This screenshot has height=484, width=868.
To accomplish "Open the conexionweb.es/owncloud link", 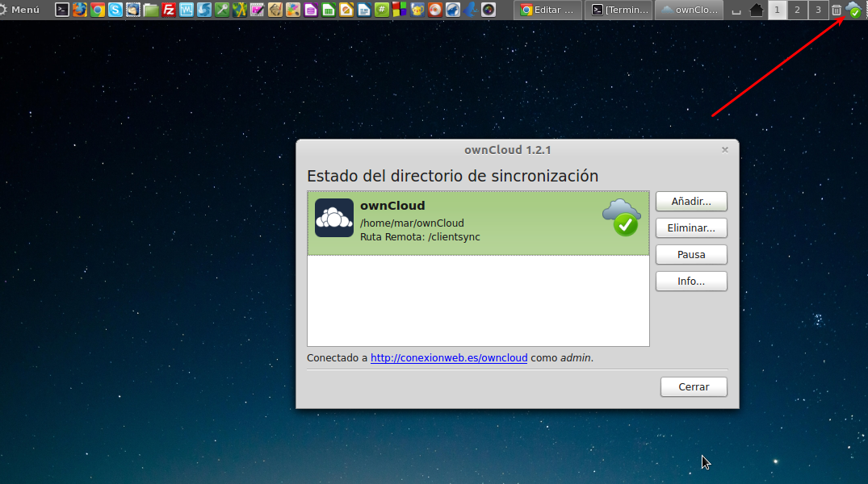I will [x=449, y=358].
